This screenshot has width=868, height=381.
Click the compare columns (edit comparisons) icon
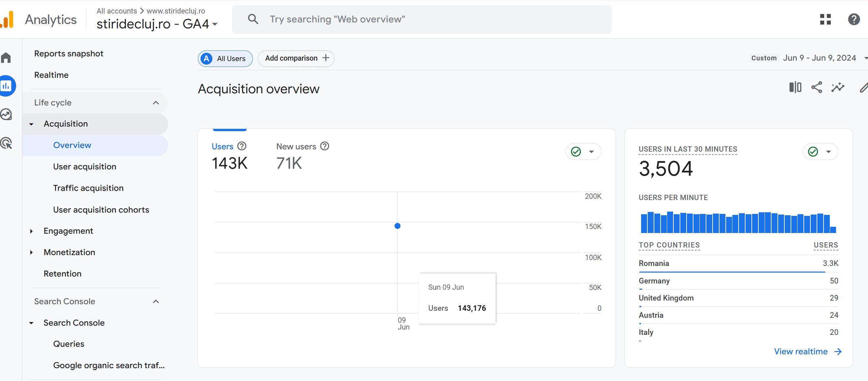click(795, 87)
